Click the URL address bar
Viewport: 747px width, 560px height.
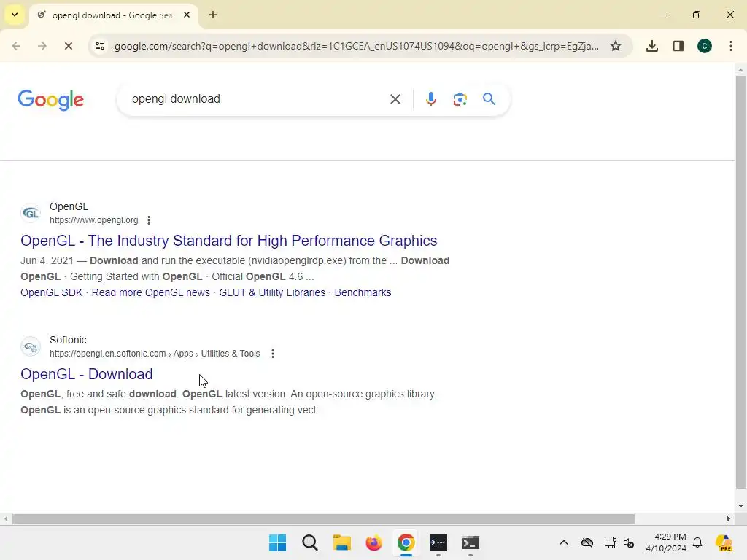(x=356, y=46)
